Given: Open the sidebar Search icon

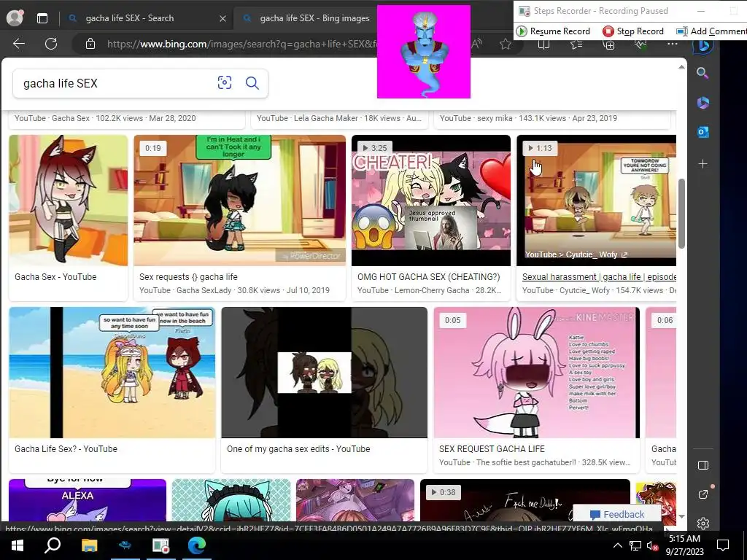Looking at the screenshot, I should click(703, 73).
